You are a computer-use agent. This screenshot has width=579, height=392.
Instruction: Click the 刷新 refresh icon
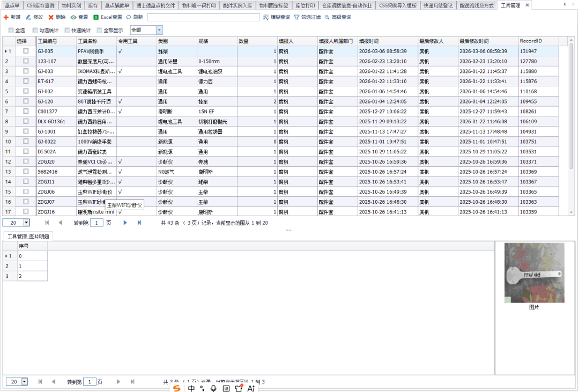pyautogui.click(x=129, y=17)
